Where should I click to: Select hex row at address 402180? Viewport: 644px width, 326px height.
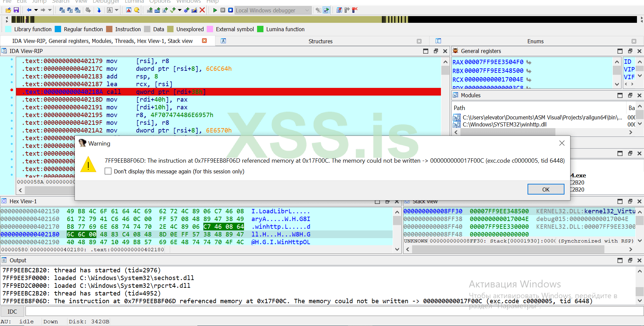196,234
